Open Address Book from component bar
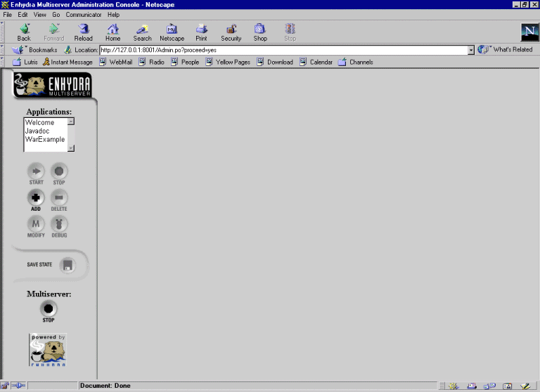Image resolution: width=540 pixels, height=392 pixels. tap(507, 386)
